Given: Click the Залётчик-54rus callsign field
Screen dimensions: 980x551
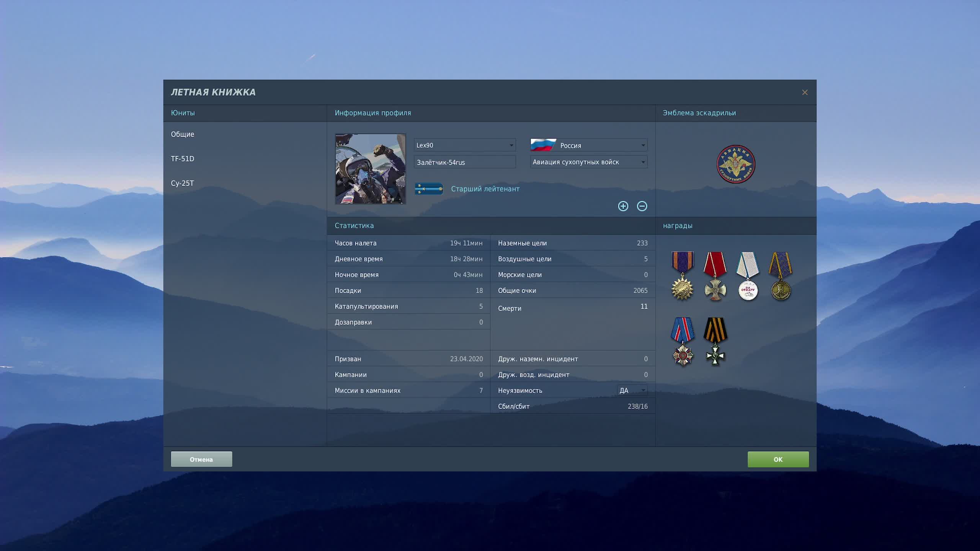Looking at the screenshot, I should coord(465,162).
